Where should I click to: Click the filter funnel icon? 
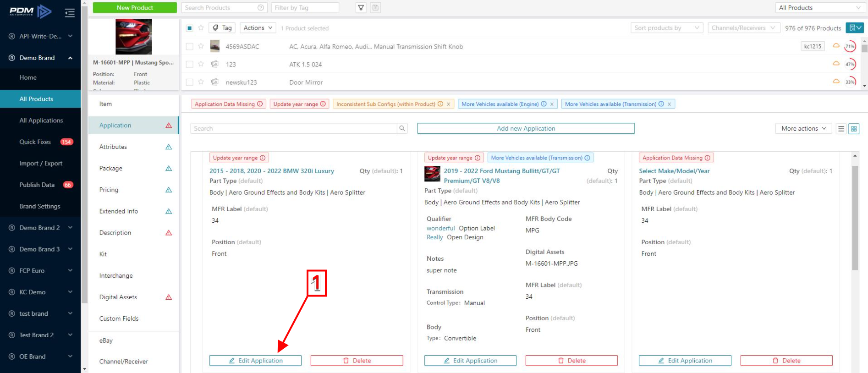[361, 8]
